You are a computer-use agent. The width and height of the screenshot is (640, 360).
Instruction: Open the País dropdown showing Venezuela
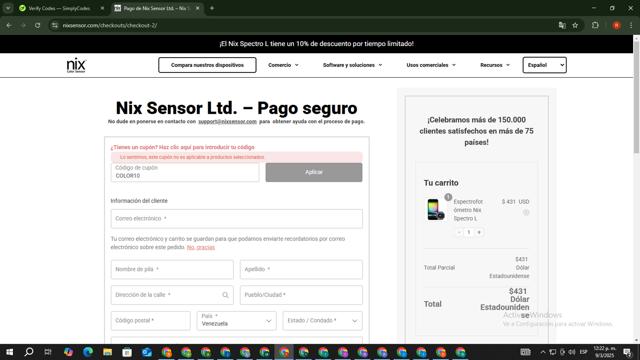[x=236, y=320]
